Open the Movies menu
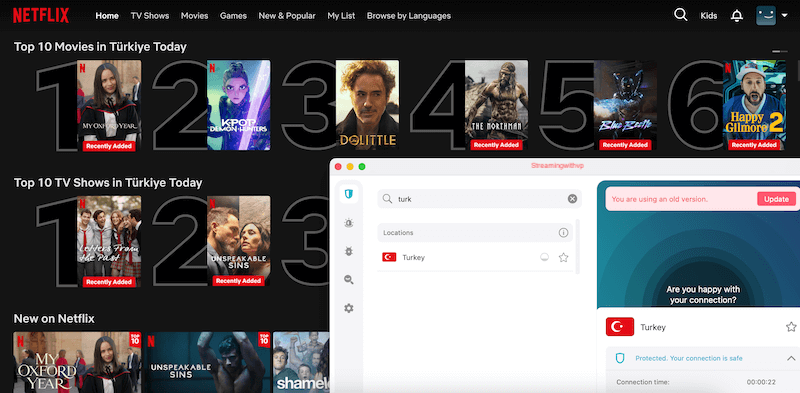Image resolution: width=800 pixels, height=393 pixels. [x=194, y=16]
